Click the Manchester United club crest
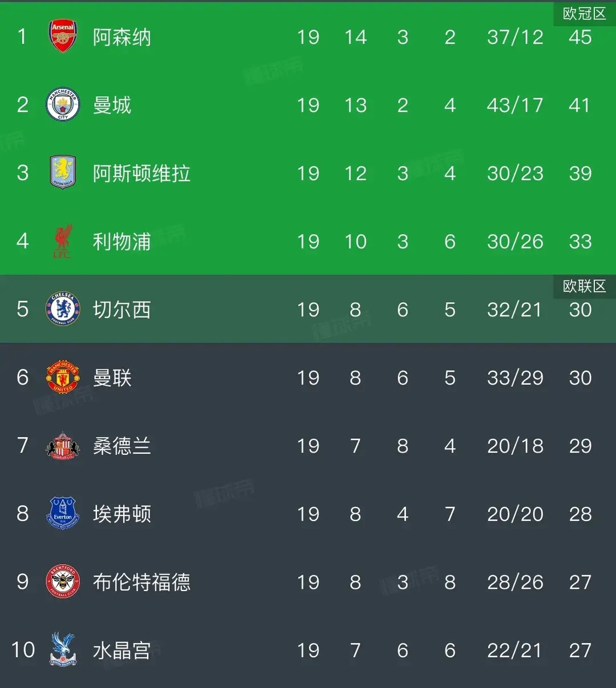Image resolution: width=616 pixels, height=688 pixels. click(63, 377)
